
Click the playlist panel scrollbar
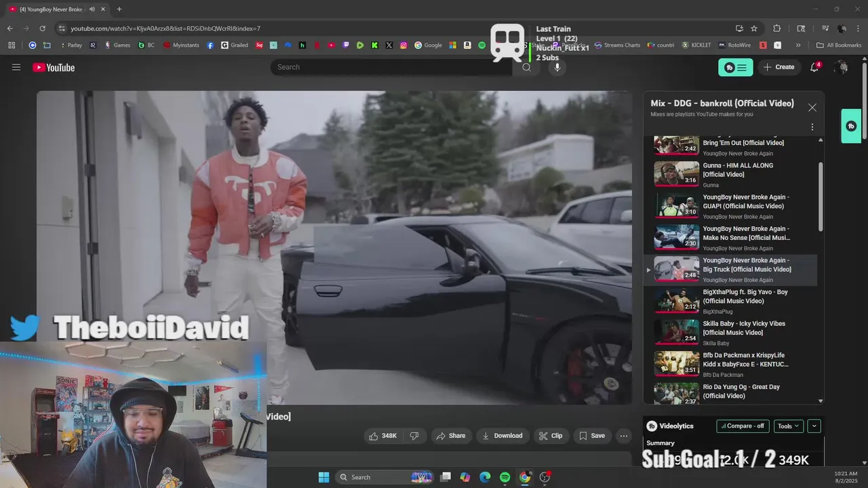tap(821, 197)
